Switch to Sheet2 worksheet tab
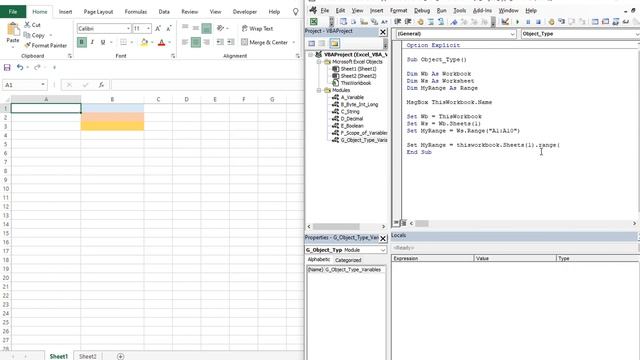The height and width of the screenshot is (360, 640). 87,356
